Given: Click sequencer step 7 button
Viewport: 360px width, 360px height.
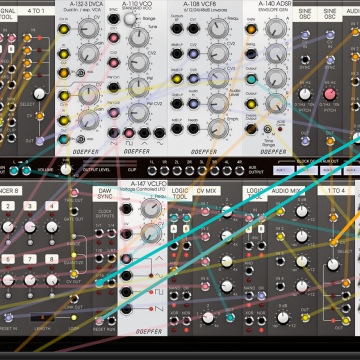Looking at the screenshot, I should [30, 259].
